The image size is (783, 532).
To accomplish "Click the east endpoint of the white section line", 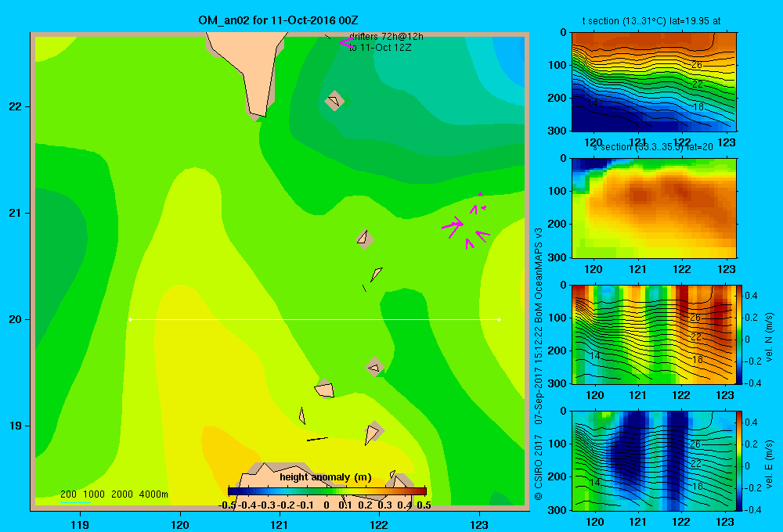I will (500, 319).
